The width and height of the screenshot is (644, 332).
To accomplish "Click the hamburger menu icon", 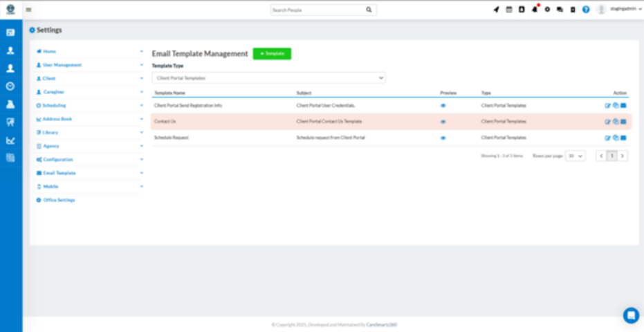I will pyautogui.click(x=28, y=10).
